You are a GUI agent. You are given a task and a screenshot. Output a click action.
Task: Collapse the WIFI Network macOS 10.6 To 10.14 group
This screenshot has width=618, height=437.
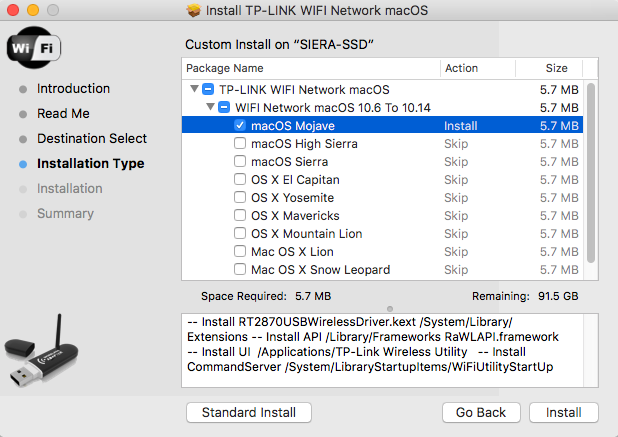pyautogui.click(x=210, y=106)
